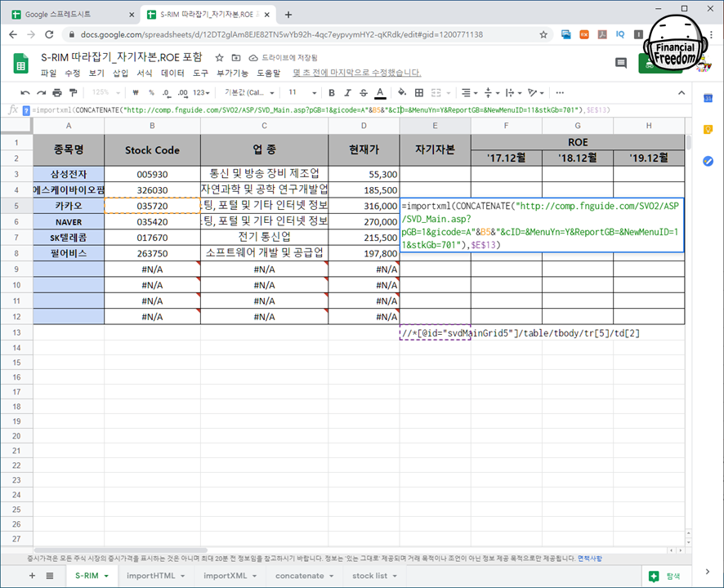724x588 pixels.
Task: Star the spreadsheet document
Action: point(219,58)
